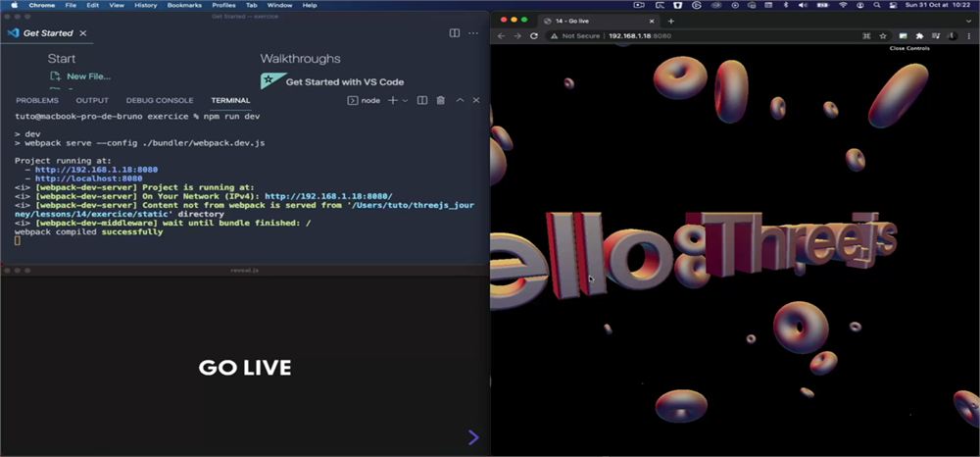Open the Tab menu
This screenshot has height=457, width=980.
point(251,5)
